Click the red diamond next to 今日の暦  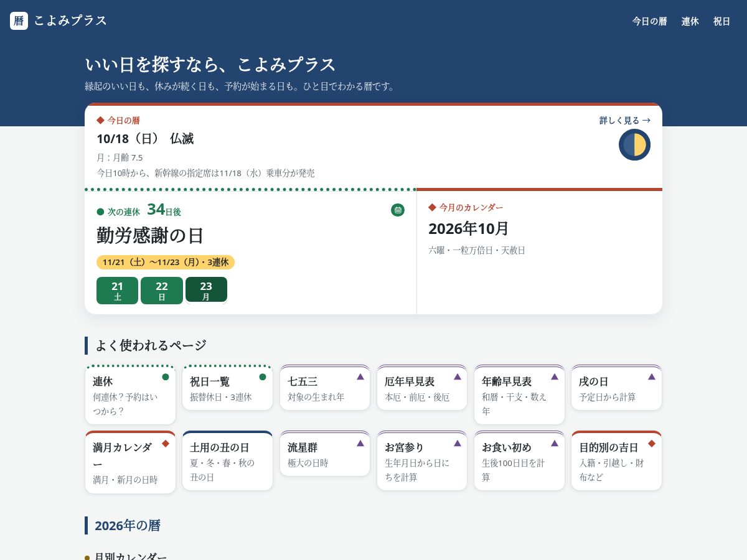click(100, 120)
